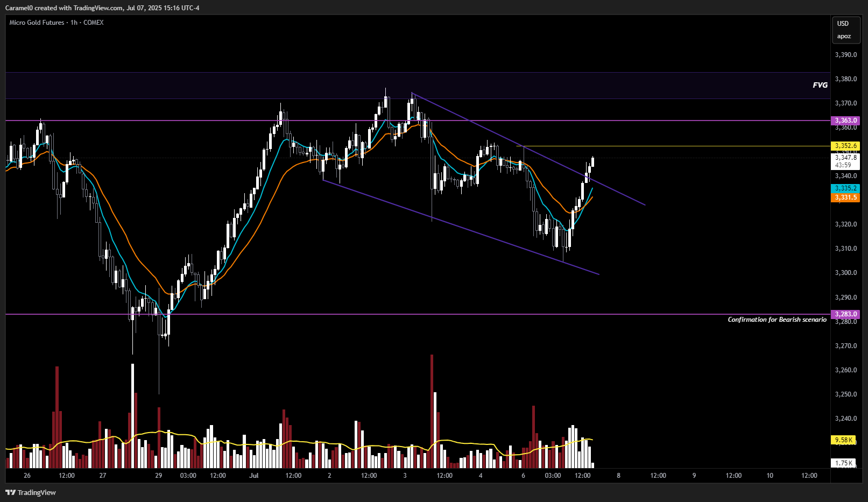Click the 3,370.0 price axis label

[846, 103]
